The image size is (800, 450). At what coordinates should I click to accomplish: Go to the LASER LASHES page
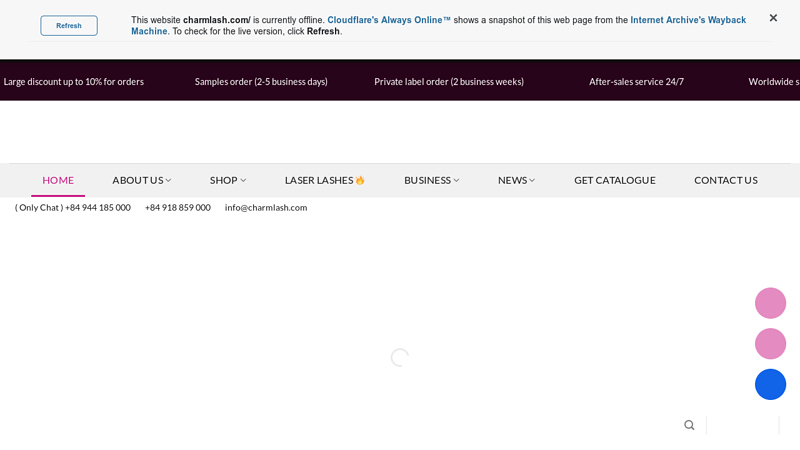319,180
